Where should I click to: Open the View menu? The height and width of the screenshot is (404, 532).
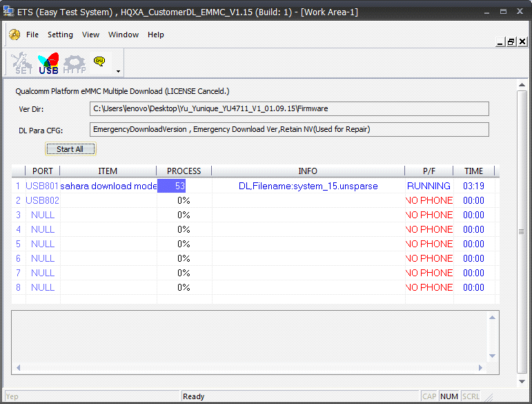tap(90, 35)
